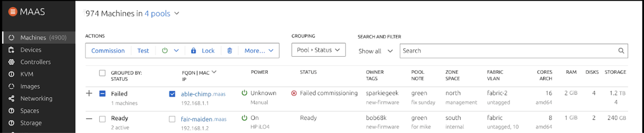The image size is (644, 133).
Task: Click the able-chimp power status icon
Action: pyautogui.click(x=244, y=93)
